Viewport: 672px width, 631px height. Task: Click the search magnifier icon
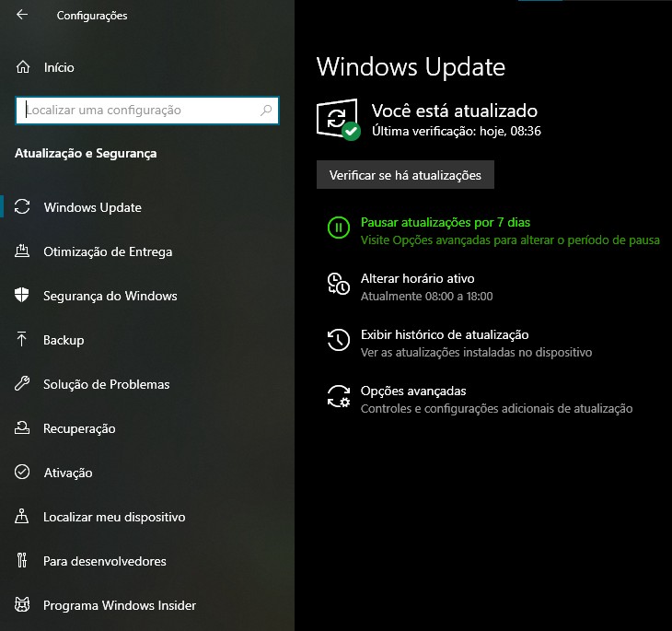click(x=266, y=111)
